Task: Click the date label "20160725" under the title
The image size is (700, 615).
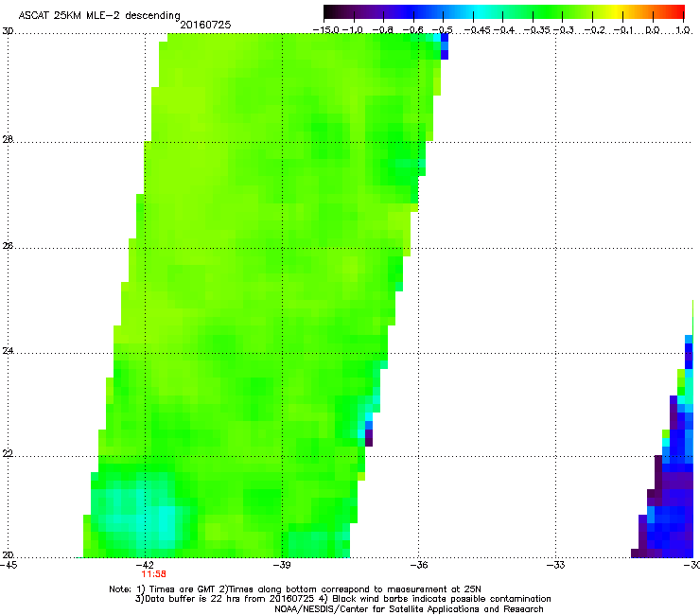Action: 205,25
